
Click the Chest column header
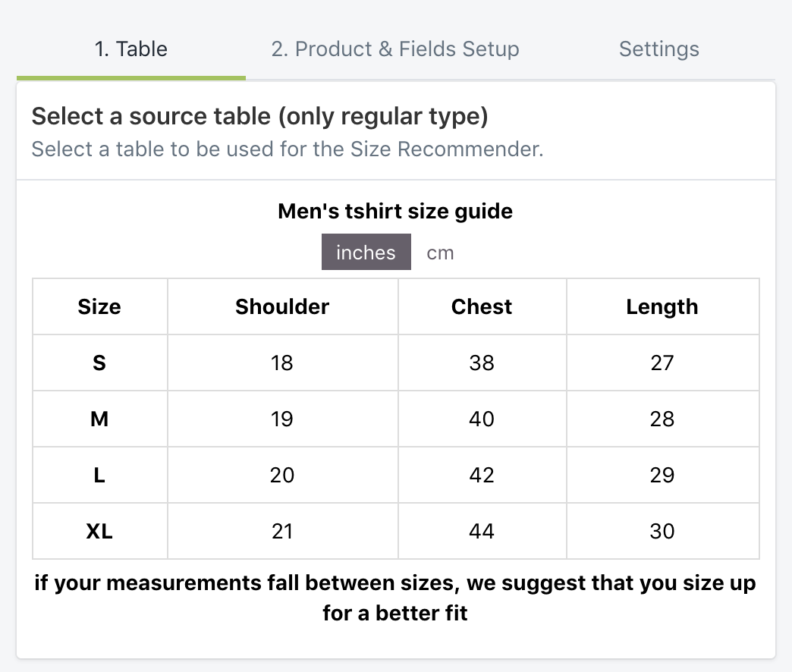482,306
